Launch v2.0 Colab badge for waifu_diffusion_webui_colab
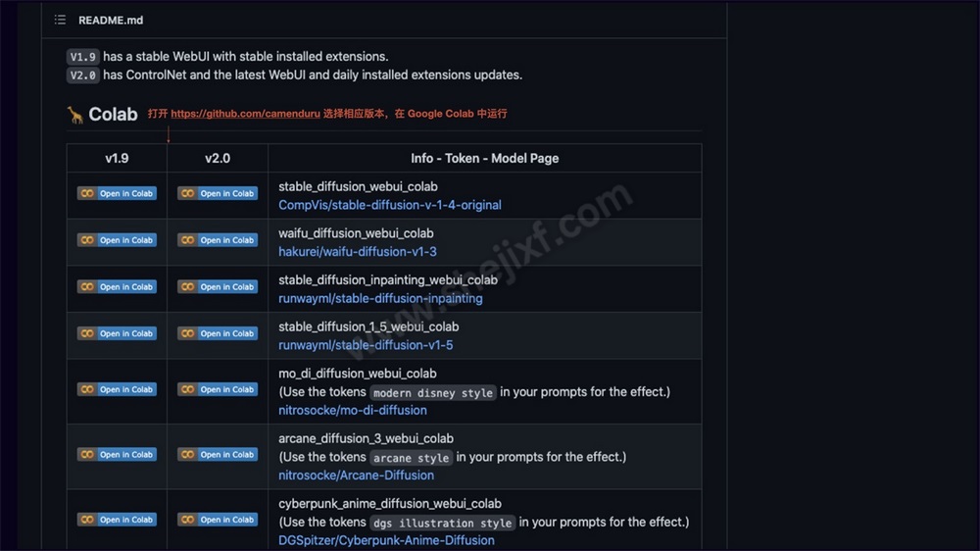Image resolution: width=980 pixels, height=551 pixels. 217,240
